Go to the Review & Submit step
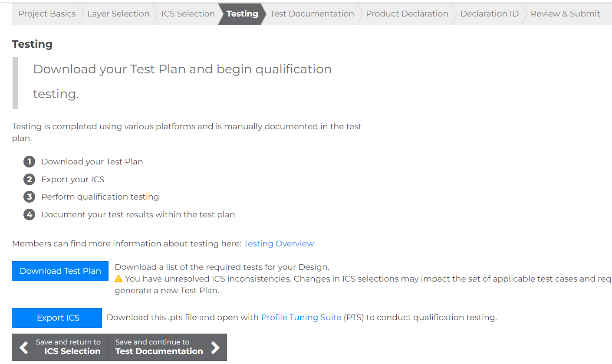This screenshot has width=612, height=364. pos(565,14)
